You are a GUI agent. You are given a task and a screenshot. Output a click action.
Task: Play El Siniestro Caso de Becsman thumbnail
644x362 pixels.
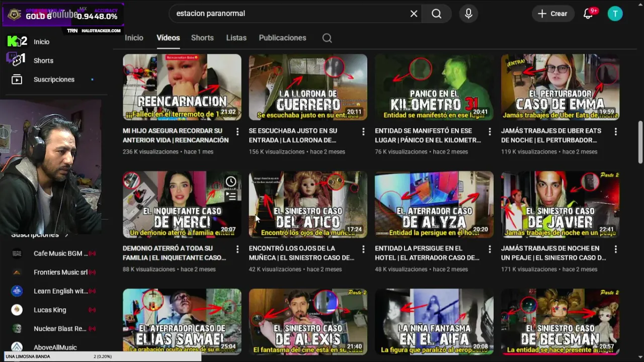pos(560,322)
